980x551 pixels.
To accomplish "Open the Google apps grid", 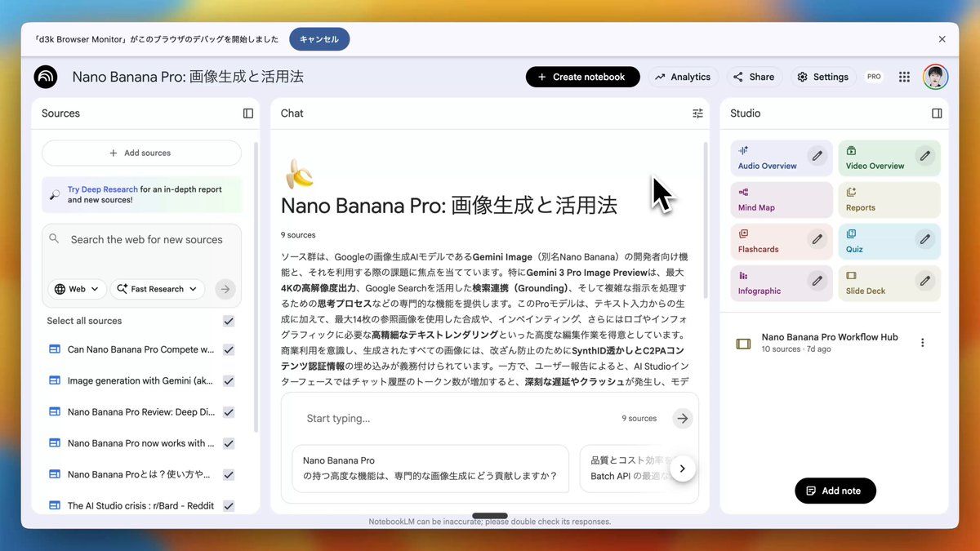I will point(904,77).
